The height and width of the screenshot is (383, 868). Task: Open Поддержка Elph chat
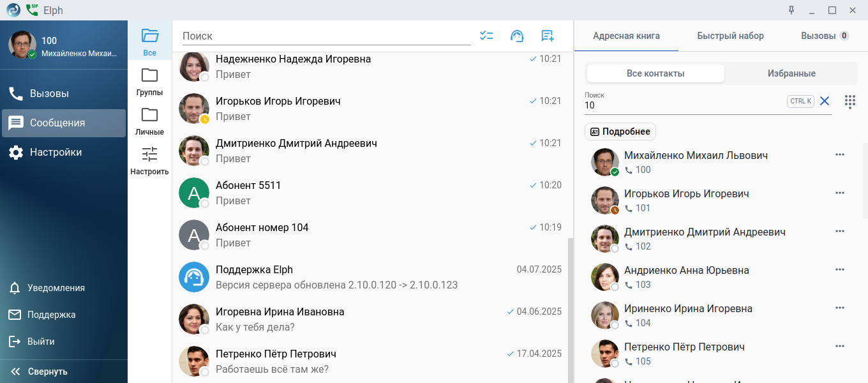(x=370, y=277)
